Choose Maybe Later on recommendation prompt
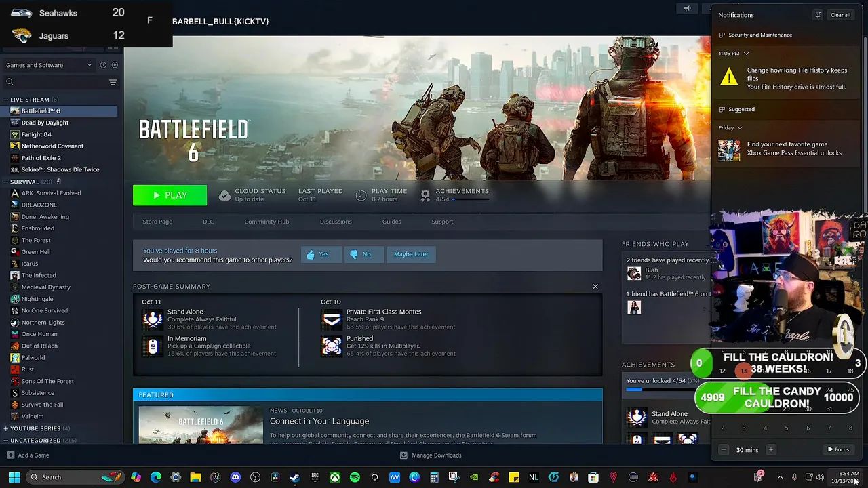Viewport: 868px width, 488px height. click(411, 254)
